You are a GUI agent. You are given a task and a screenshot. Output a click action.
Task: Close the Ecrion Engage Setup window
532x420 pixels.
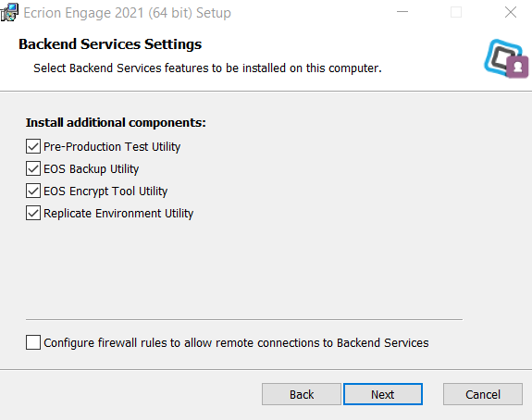click(511, 13)
